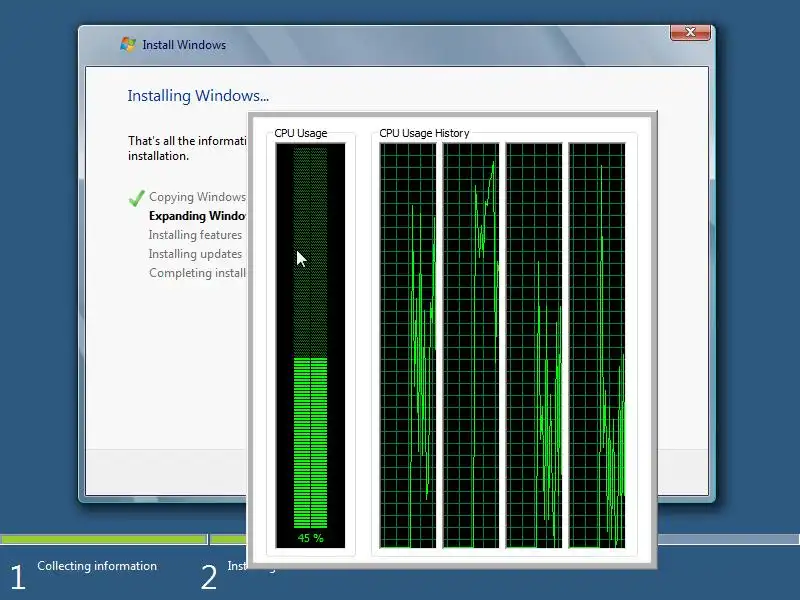Click the green checkmark beside Copying Windows

(137, 197)
